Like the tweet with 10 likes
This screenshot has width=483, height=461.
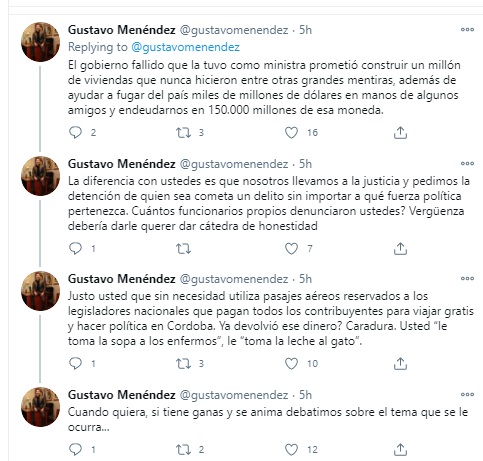click(x=291, y=363)
